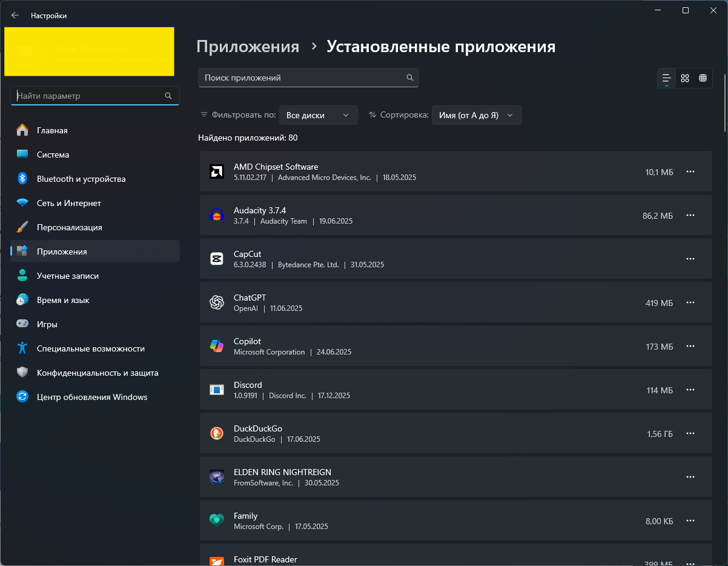The width and height of the screenshot is (728, 566).
Task: Click the Найдено приложений: 80 text
Action: 248,138
